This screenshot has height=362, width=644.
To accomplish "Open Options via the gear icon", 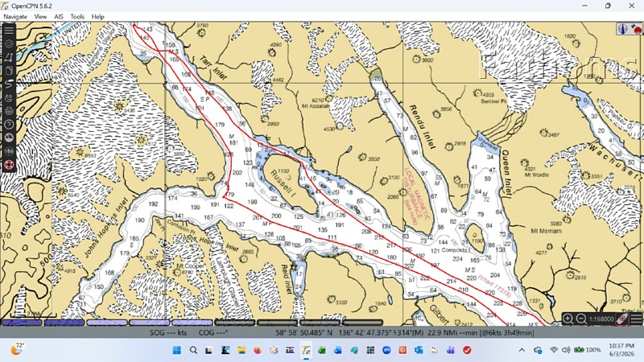I will pos(9,43).
